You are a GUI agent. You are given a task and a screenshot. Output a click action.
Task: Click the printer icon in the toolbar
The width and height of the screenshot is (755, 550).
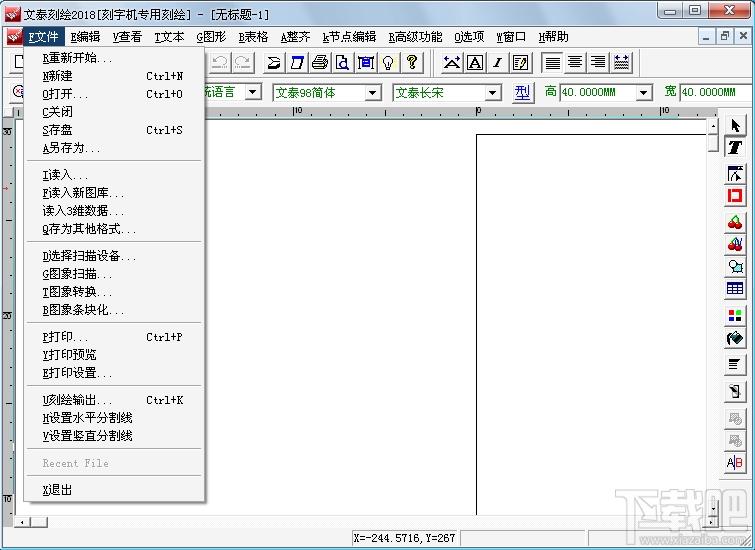[x=320, y=63]
